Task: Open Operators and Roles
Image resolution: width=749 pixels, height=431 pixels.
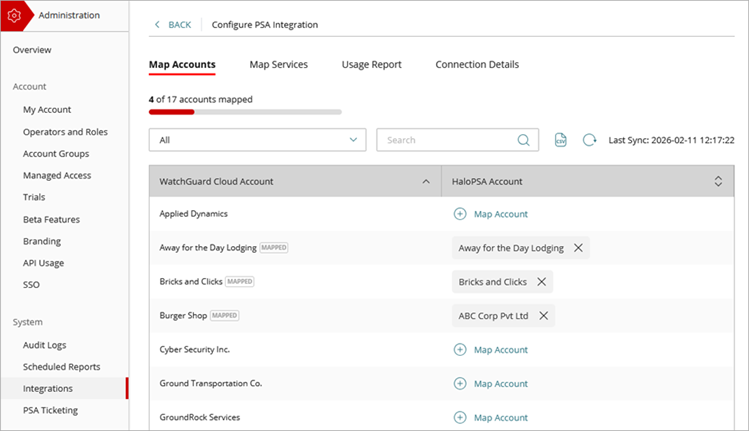Action: 65,132
